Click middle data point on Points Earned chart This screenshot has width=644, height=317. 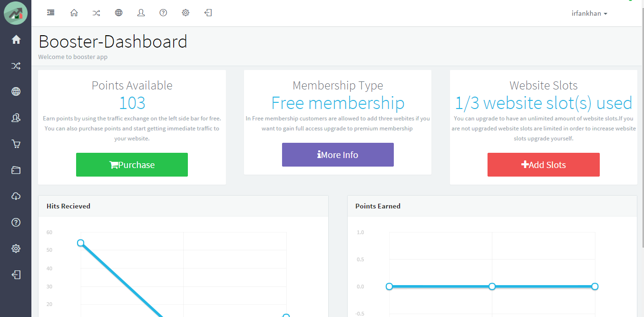[492, 287]
